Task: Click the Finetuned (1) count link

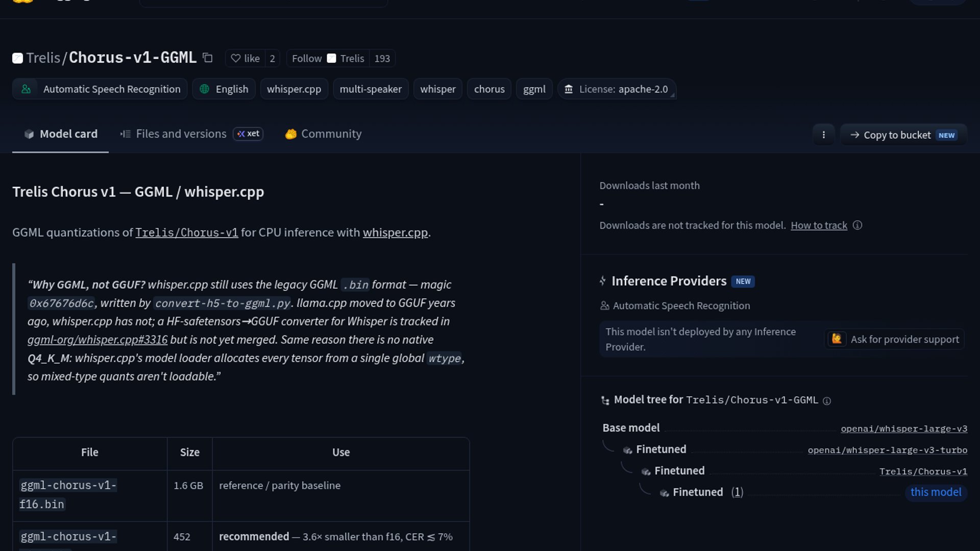Action: 737,492
